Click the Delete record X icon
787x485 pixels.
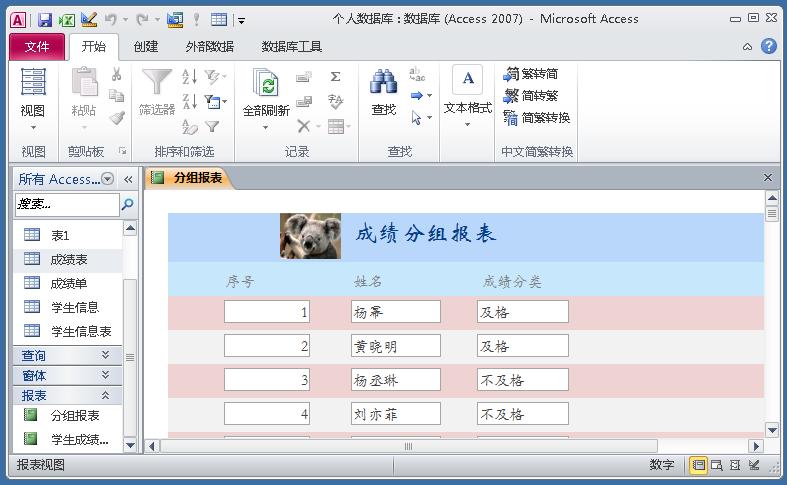click(x=303, y=126)
